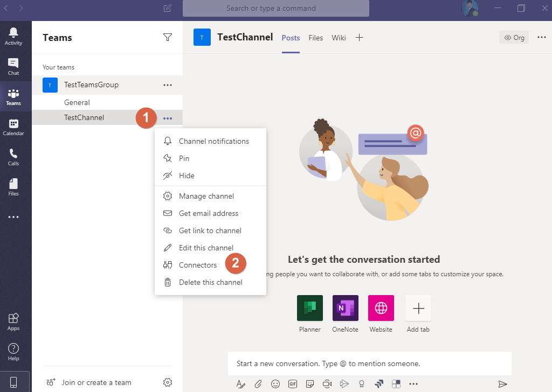Open the emoji picker
The height and width of the screenshot is (392, 552).
(275, 384)
